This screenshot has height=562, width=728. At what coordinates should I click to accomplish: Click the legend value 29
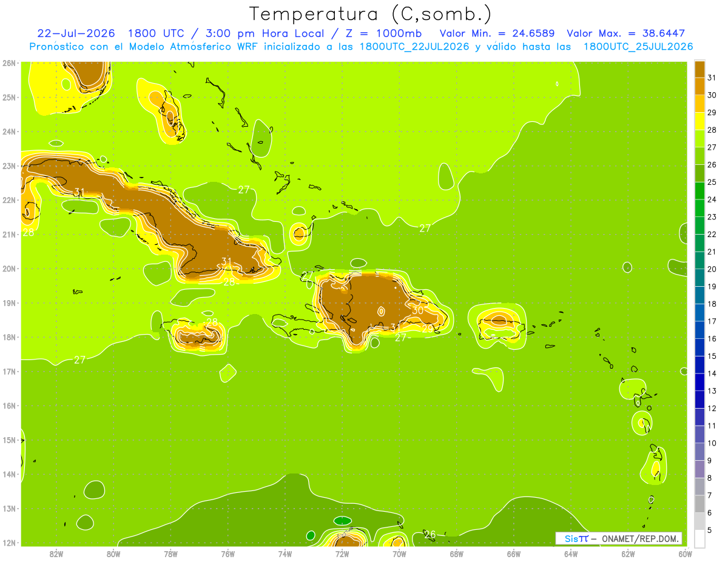(712, 113)
